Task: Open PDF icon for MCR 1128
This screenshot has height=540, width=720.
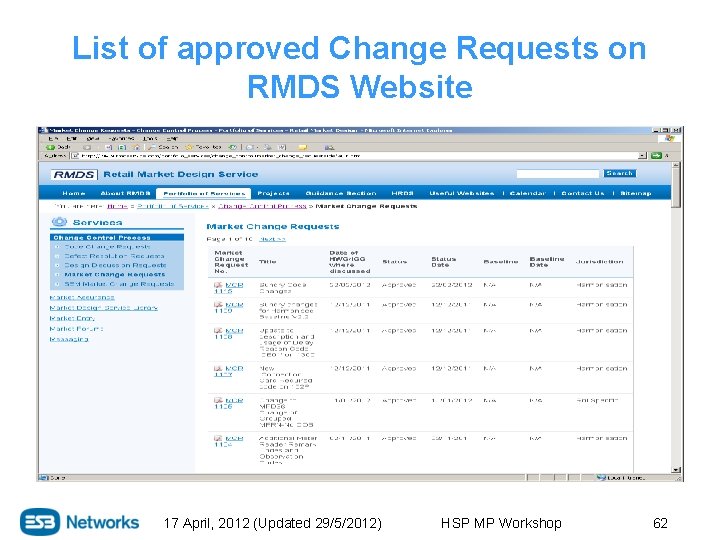Action: point(218,330)
